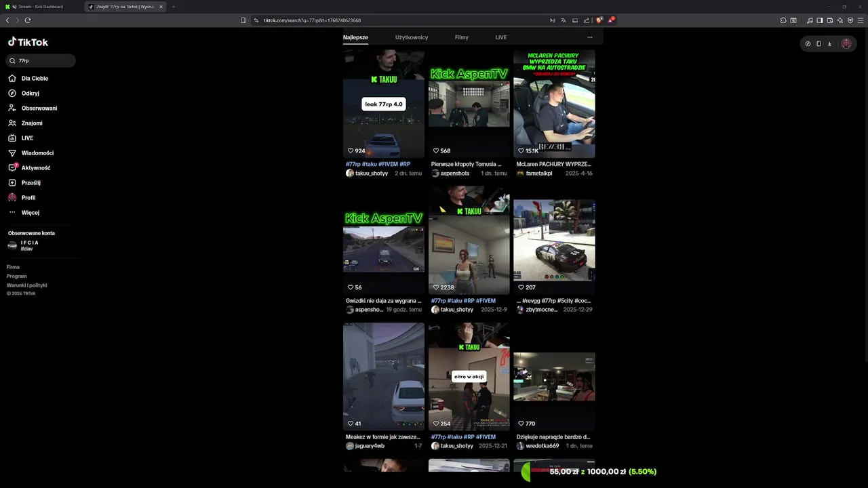Open video with 770 likes
This screenshot has height=488, width=868.
click(x=554, y=376)
